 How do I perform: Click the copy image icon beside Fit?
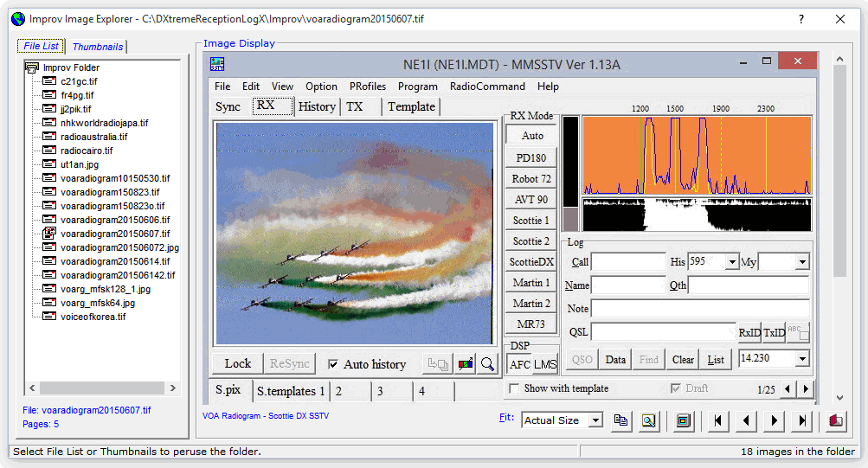click(x=620, y=421)
